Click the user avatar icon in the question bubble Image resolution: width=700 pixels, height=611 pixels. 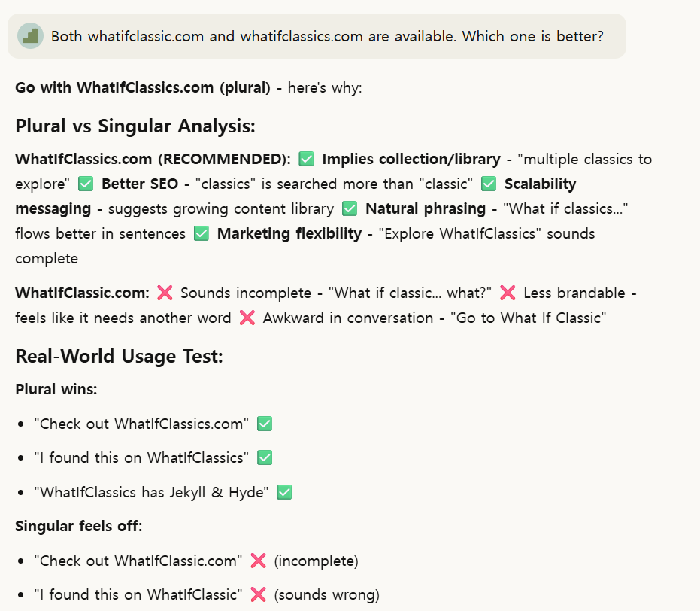pos(30,36)
